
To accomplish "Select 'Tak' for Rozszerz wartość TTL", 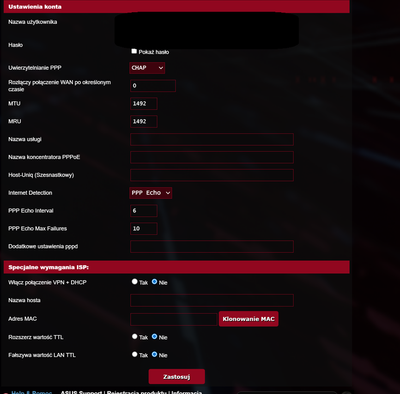I will tap(134, 337).
